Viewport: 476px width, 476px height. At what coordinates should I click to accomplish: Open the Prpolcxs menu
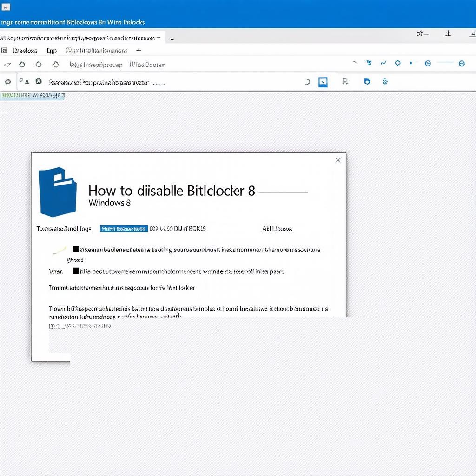(25, 51)
